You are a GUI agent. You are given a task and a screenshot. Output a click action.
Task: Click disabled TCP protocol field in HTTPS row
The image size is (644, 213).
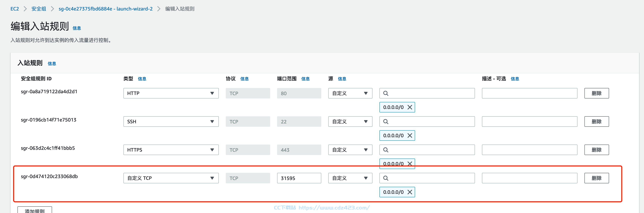click(x=248, y=150)
